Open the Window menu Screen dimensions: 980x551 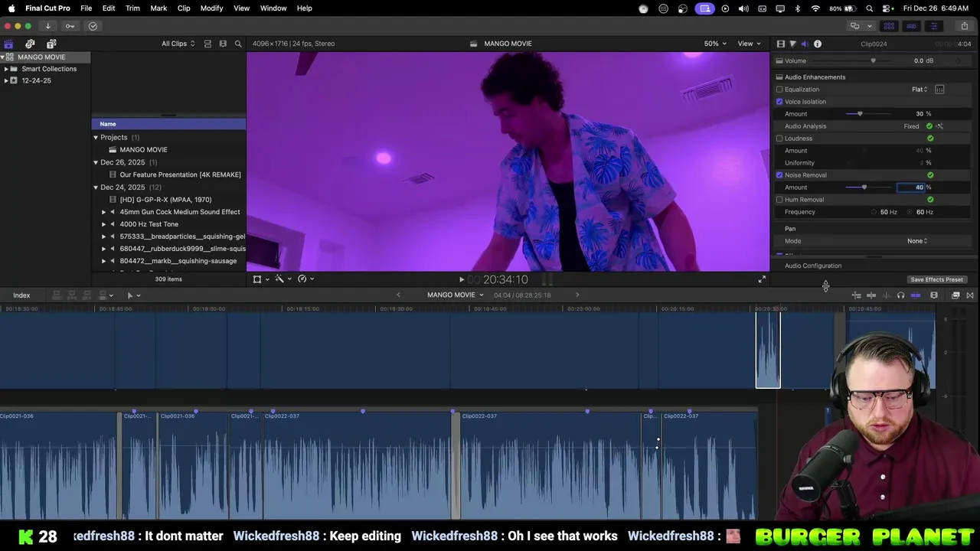(x=273, y=8)
